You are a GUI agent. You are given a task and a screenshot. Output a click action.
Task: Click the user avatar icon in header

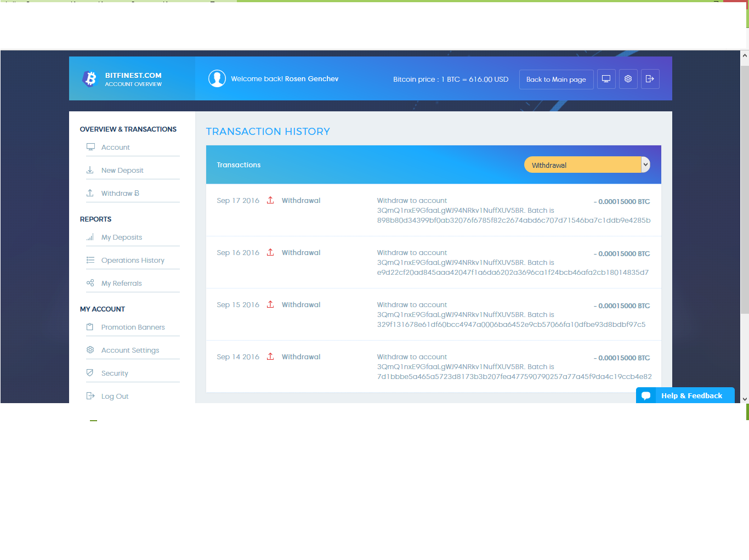pos(217,79)
